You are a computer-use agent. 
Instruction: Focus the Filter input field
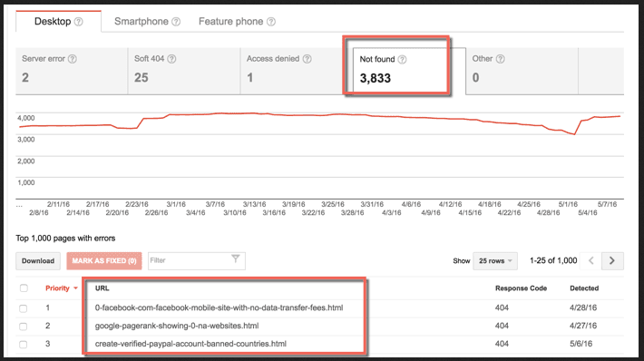pyautogui.click(x=196, y=261)
